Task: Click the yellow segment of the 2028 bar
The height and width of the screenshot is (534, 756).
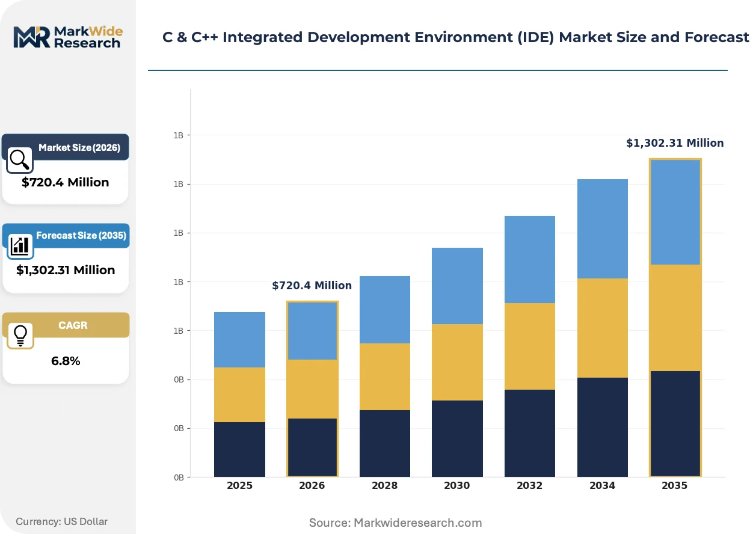Action: pos(384,376)
